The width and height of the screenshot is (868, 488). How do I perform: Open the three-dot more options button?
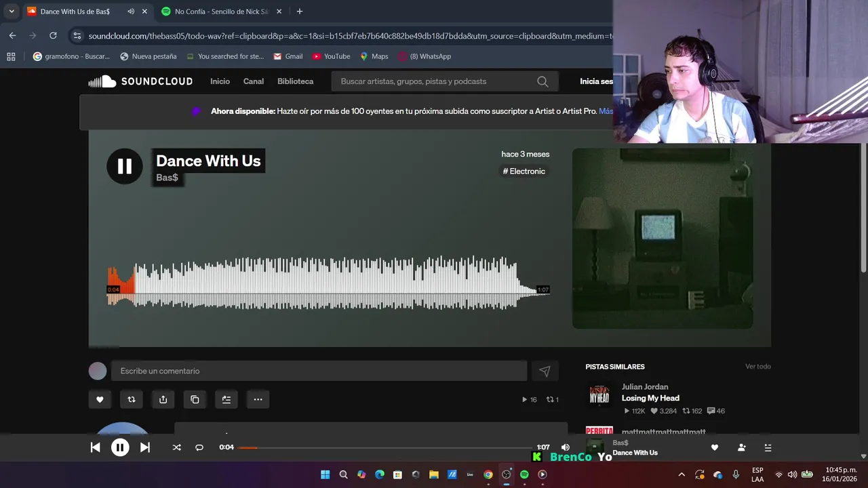pos(258,400)
